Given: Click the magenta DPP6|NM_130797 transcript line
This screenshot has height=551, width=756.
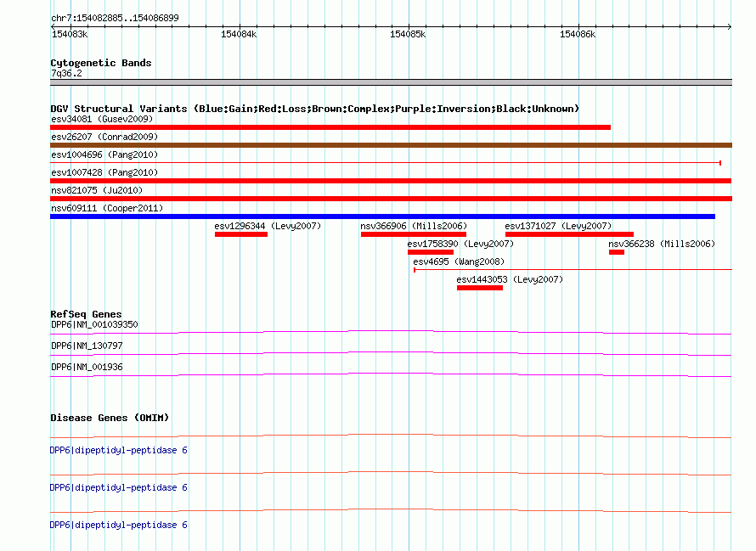Looking at the screenshot, I should (391, 353).
